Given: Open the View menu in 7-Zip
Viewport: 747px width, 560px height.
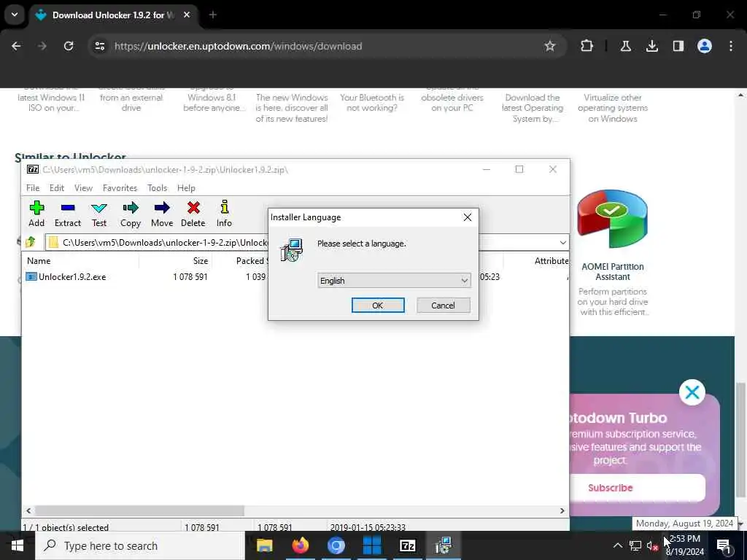Looking at the screenshot, I should coord(83,188).
